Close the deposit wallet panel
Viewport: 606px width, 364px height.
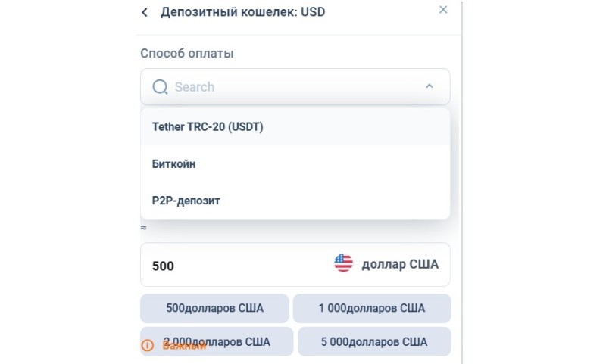443,10
